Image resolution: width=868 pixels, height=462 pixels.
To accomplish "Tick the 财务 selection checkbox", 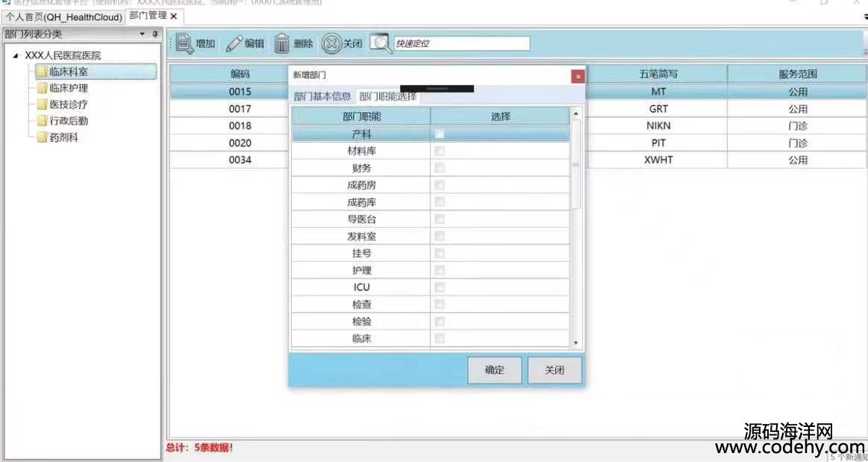I will pyautogui.click(x=440, y=169).
